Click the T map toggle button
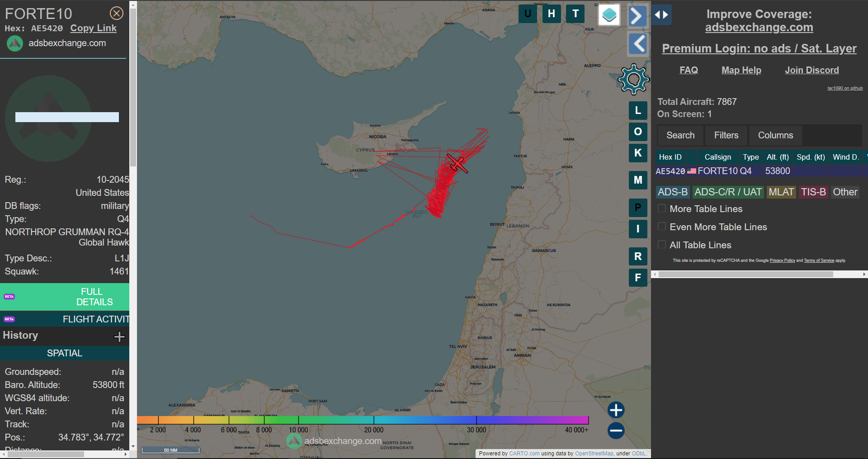Screen dimensions: 868x459 576,14
